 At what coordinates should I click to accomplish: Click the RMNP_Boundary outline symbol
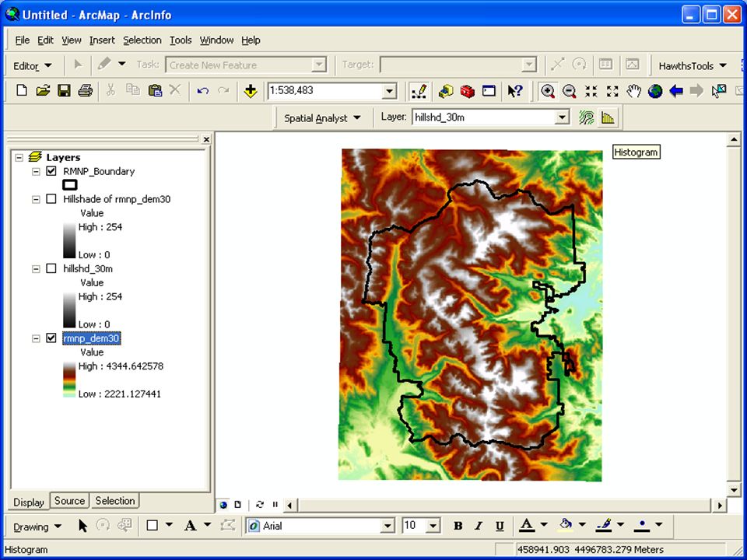tap(70, 185)
